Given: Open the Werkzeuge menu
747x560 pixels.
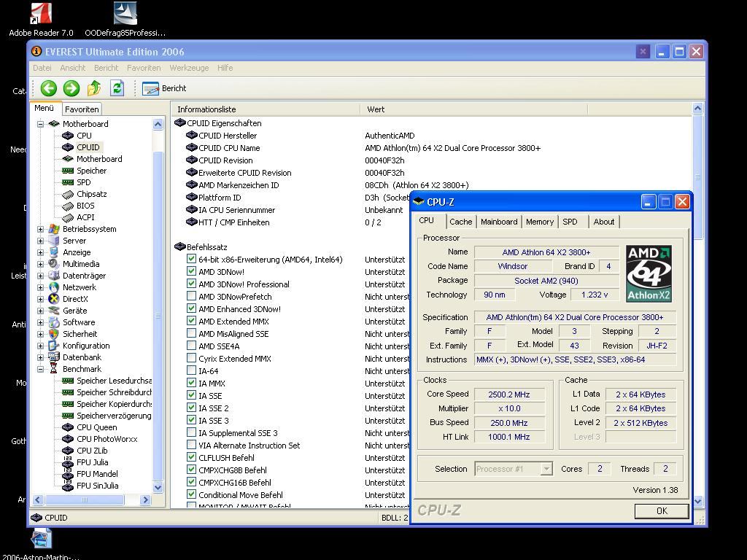Looking at the screenshot, I should (189, 68).
